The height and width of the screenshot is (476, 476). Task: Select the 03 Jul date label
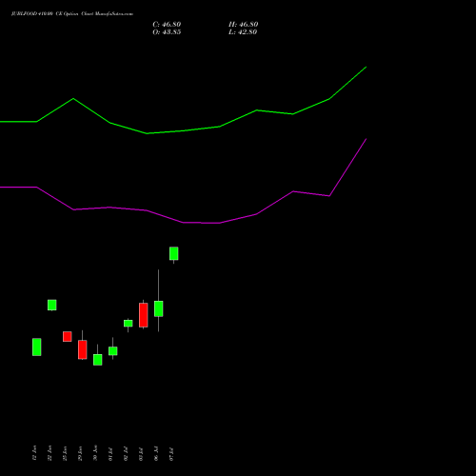point(141,454)
